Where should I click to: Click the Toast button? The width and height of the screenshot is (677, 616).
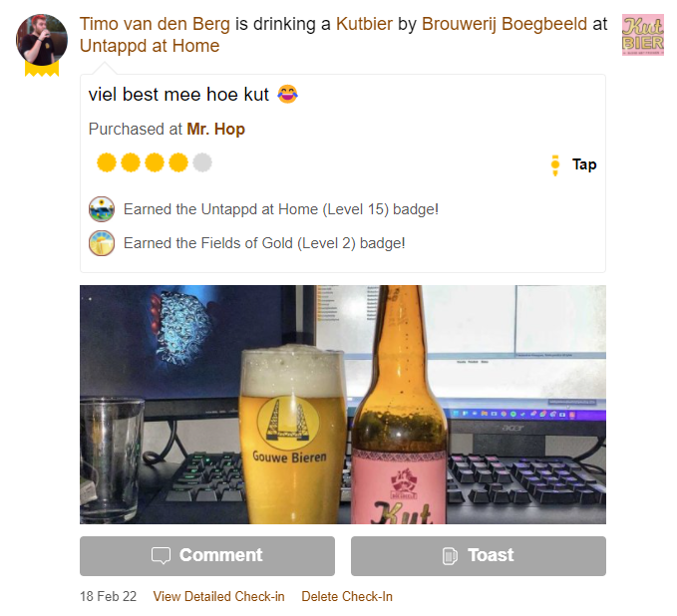(x=479, y=556)
